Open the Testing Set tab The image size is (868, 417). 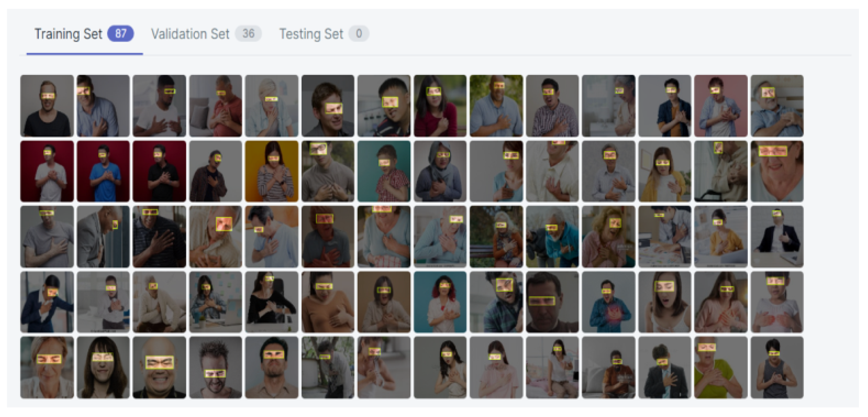tap(324, 34)
